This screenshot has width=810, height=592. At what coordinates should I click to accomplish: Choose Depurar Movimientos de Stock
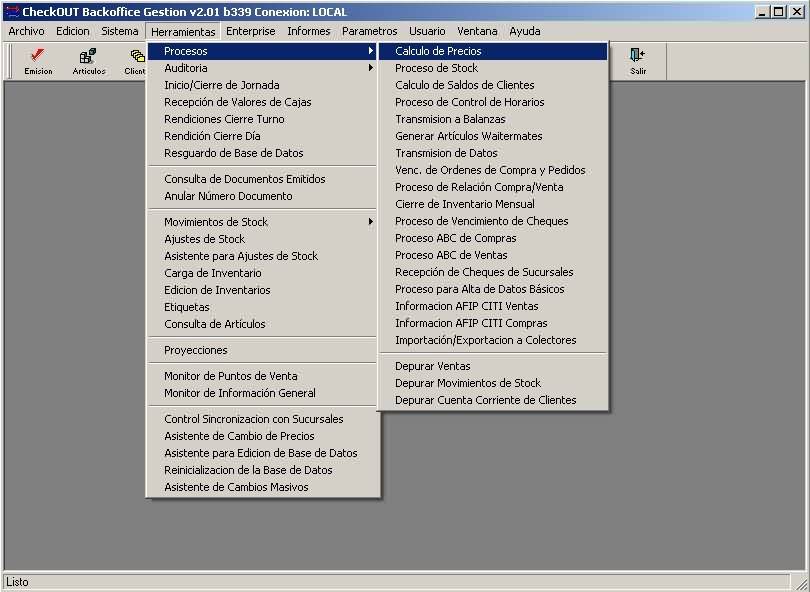[x=493, y=384]
